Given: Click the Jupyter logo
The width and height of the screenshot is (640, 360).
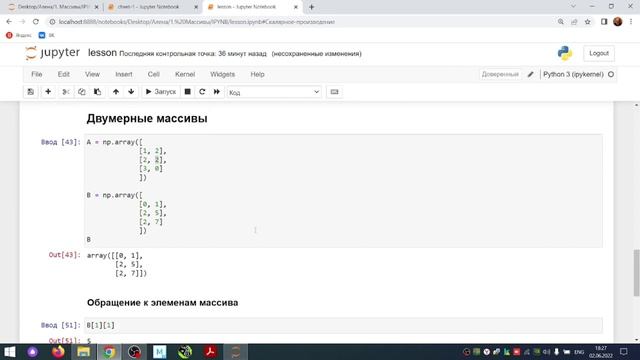Looking at the screenshot, I should [52, 53].
